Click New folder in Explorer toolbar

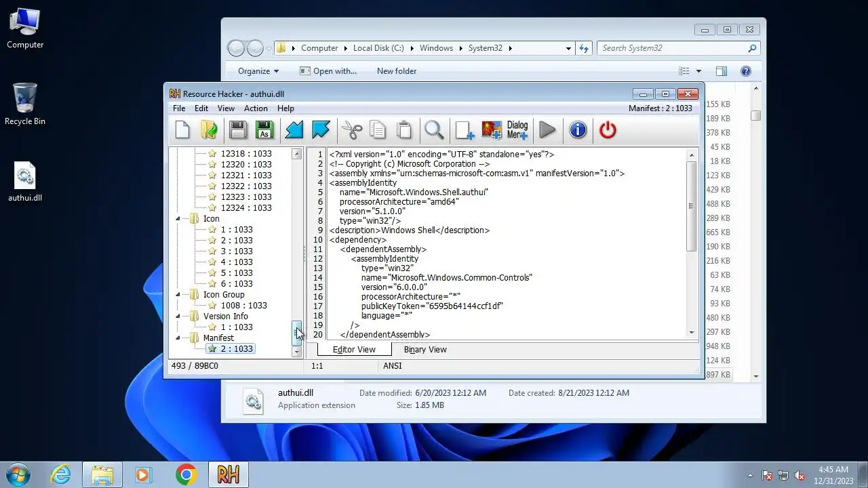point(397,71)
